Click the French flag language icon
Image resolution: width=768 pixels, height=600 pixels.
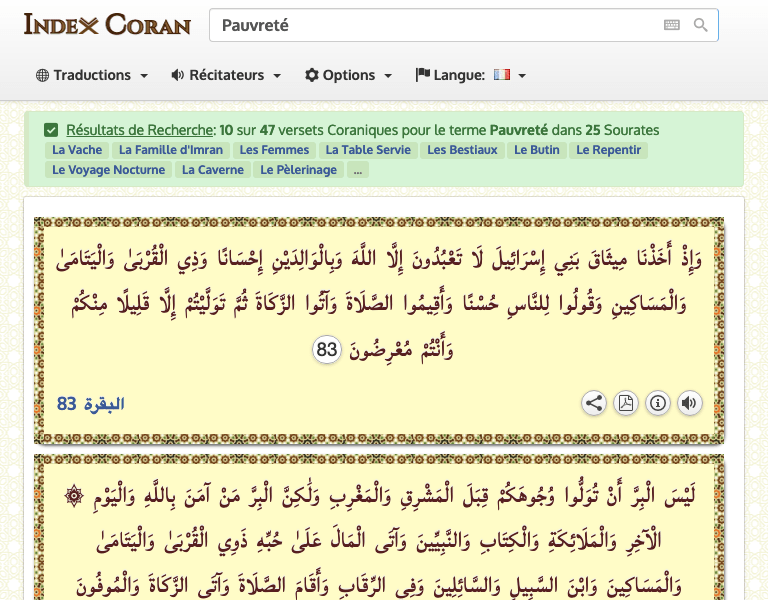tap(502, 74)
